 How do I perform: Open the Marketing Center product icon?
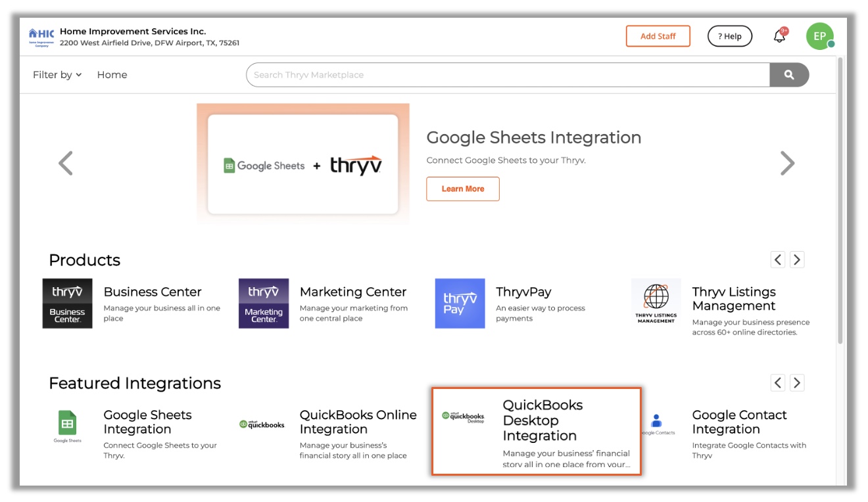tap(264, 304)
